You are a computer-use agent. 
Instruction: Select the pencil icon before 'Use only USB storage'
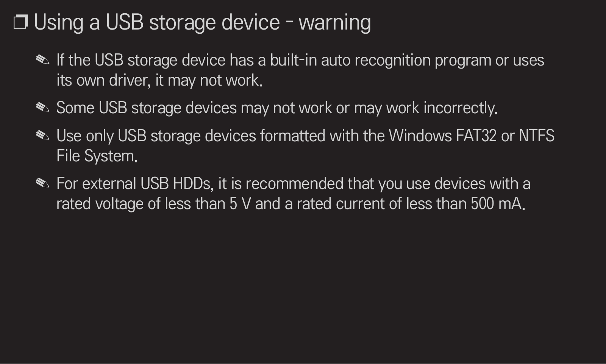[43, 136]
